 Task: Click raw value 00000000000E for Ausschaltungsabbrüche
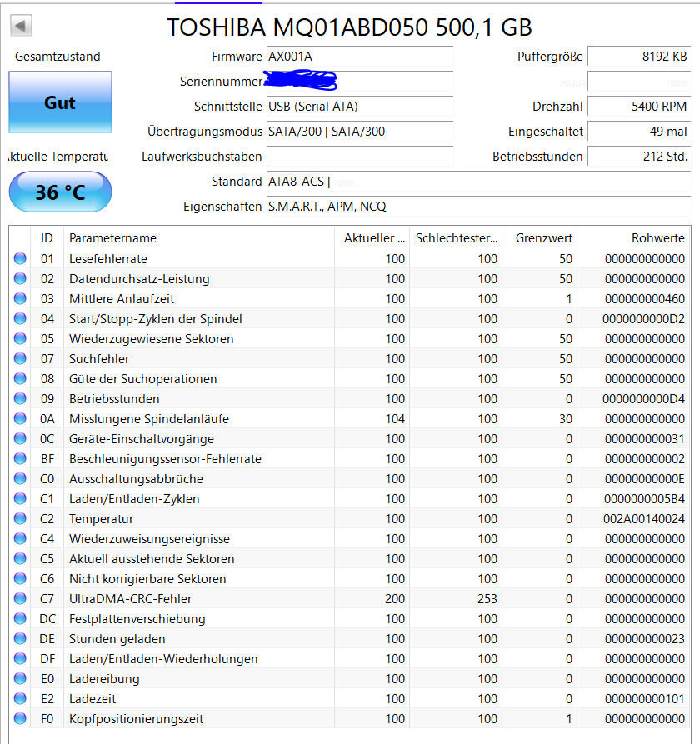point(644,479)
